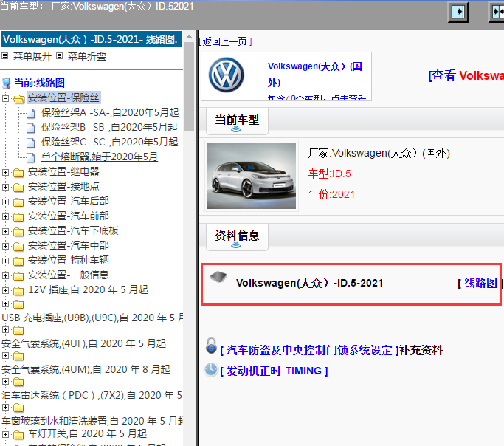Screen dimensions: 504x446
Task: Click the 返回上一页 back link
Action: tap(225, 41)
